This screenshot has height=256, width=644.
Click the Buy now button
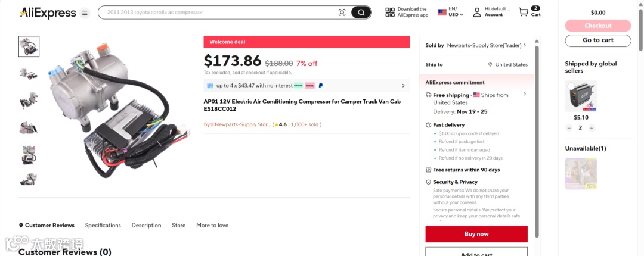click(x=476, y=234)
